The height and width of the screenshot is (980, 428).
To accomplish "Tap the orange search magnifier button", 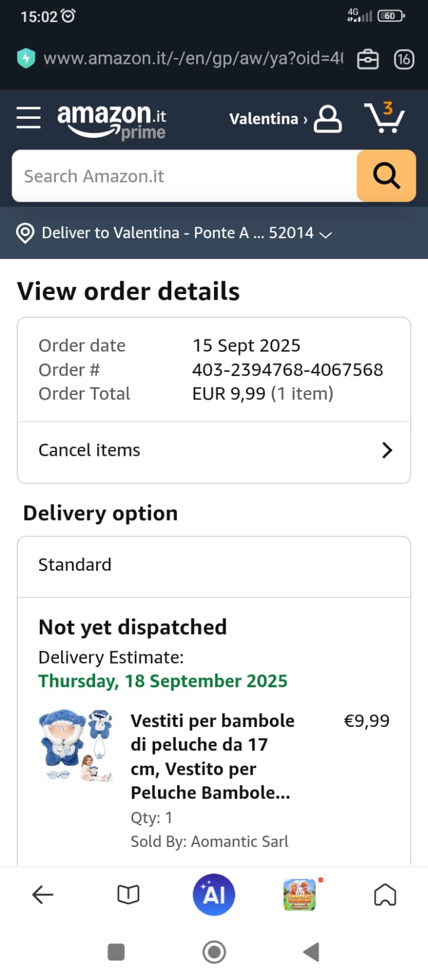I will coord(386,176).
